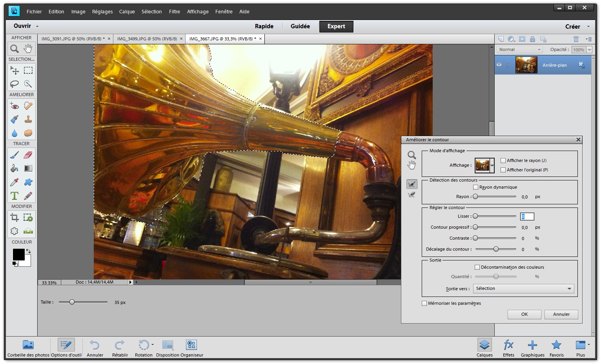The image size is (601, 364).
Task: Click the Lisser value input field
Action: tap(527, 217)
